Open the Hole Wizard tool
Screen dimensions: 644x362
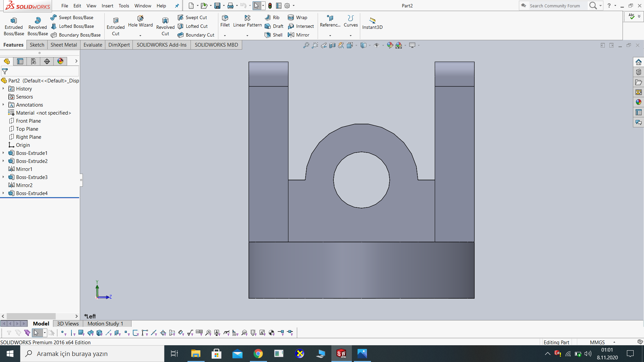140,21
